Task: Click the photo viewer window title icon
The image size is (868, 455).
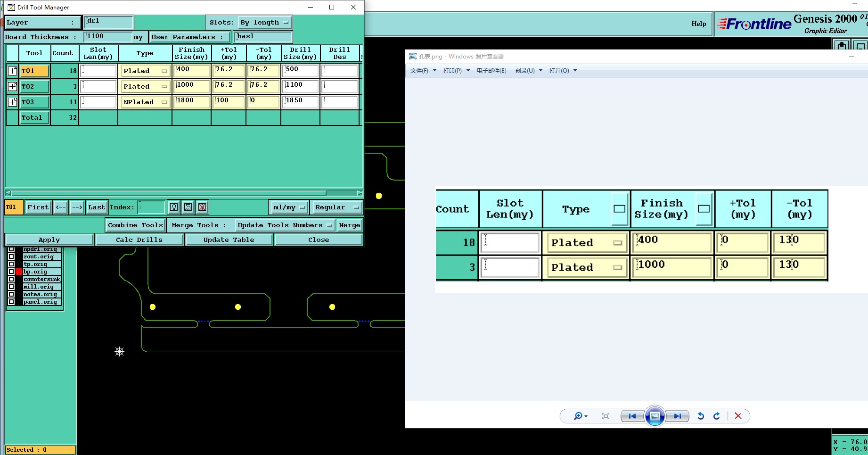Action: [413, 56]
